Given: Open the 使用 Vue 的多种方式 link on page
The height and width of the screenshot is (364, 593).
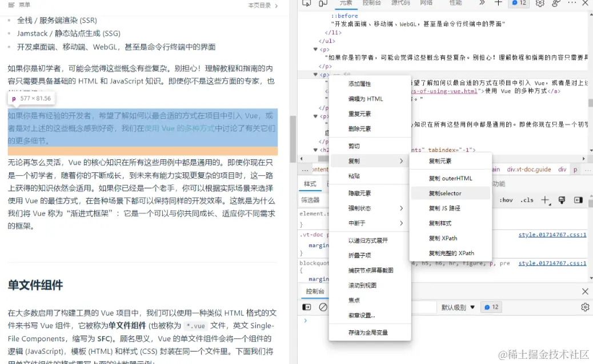Looking at the screenshot, I should pos(179,128).
